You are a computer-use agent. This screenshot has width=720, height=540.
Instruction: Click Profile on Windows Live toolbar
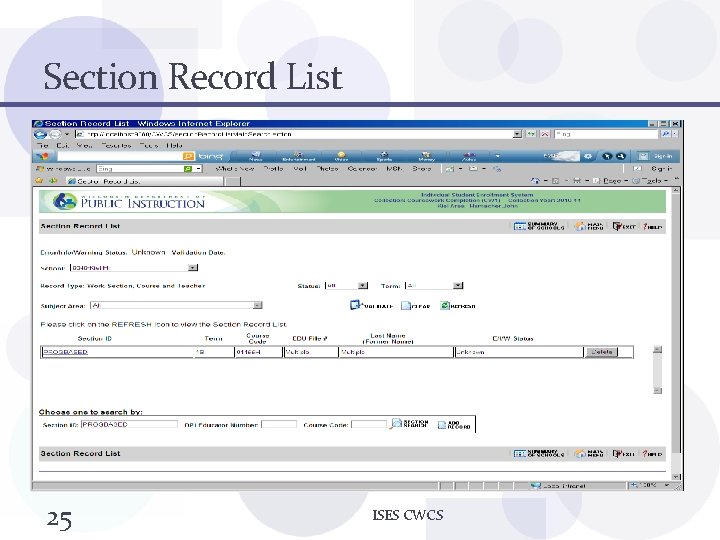pyautogui.click(x=273, y=169)
